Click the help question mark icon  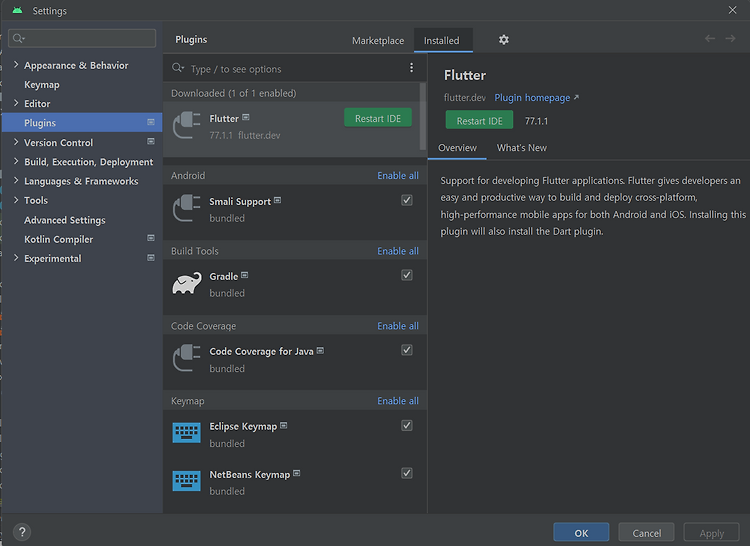click(x=22, y=532)
